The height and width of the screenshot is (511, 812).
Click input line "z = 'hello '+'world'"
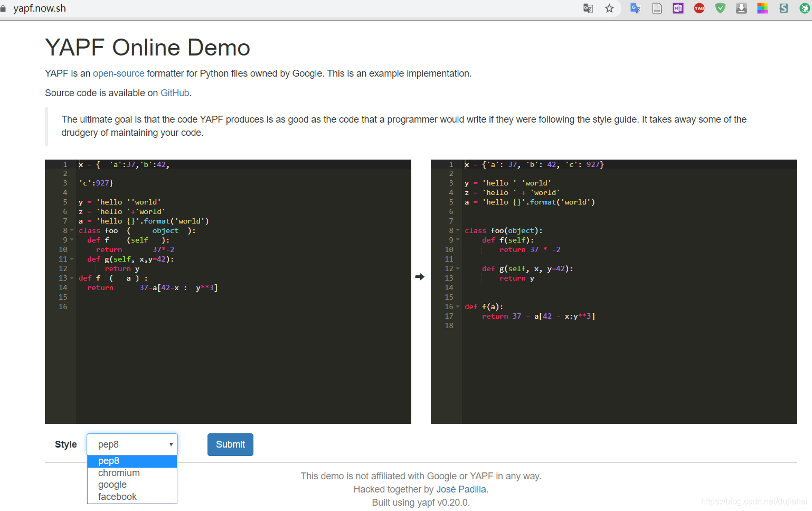point(122,211)
